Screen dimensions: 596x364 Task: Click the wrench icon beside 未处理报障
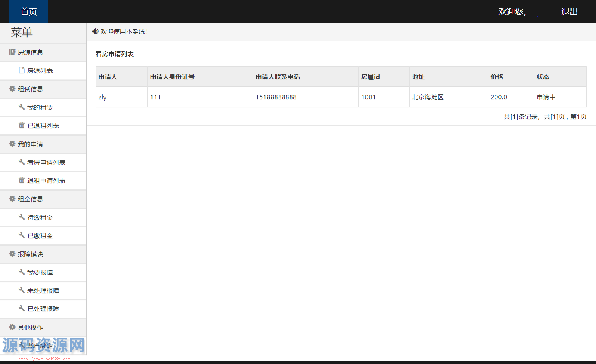(22, 290)
